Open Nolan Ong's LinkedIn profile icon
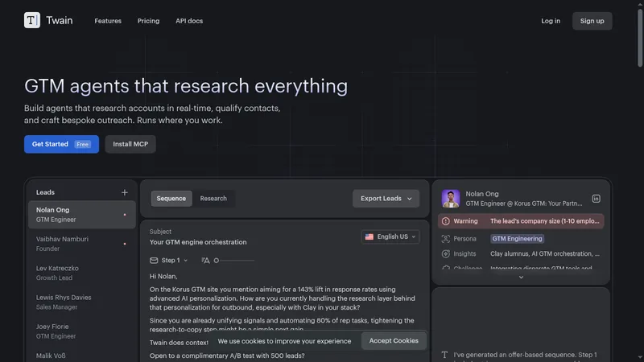Screen dimensions: 644x362 click(x=596, y=199)
